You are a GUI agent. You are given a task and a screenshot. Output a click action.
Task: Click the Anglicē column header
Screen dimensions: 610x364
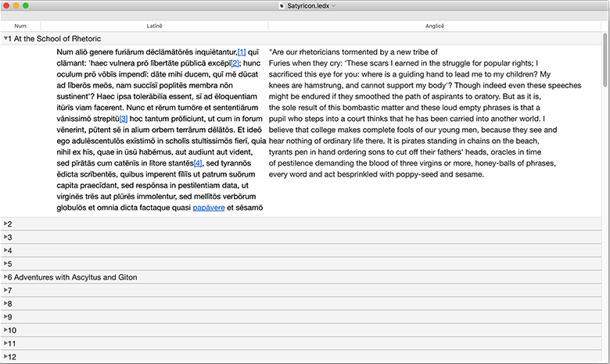(x=435, y=26)
